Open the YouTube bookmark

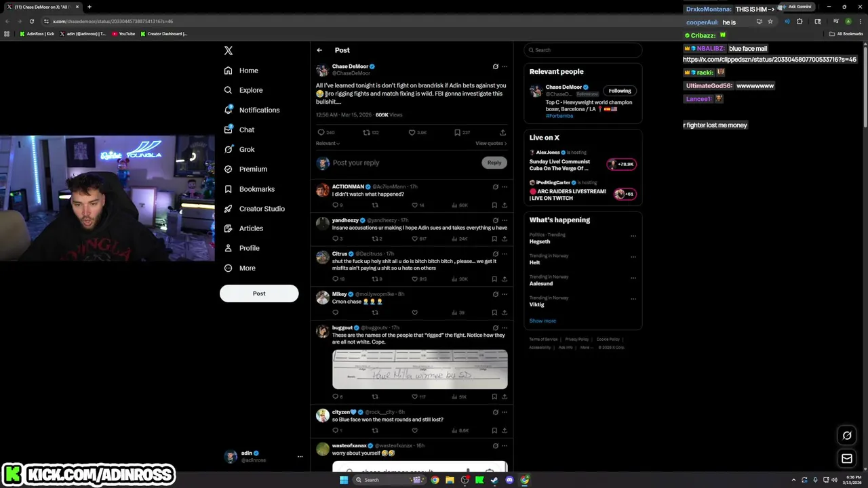(x=123, y=34)
